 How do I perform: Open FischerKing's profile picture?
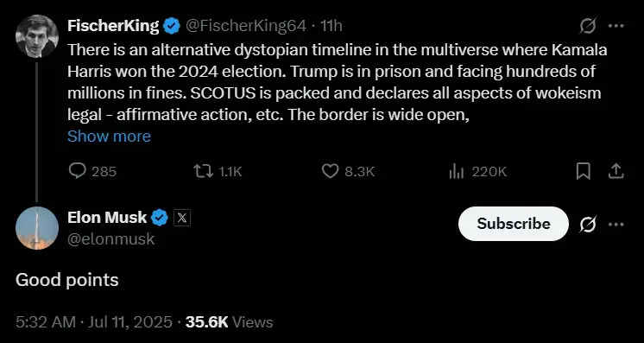tap(36, 36)
